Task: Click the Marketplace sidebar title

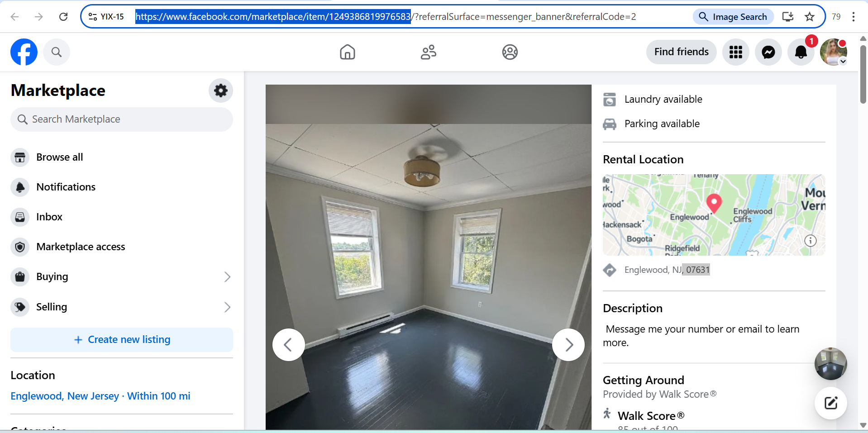Action: [x=58, y=90]
